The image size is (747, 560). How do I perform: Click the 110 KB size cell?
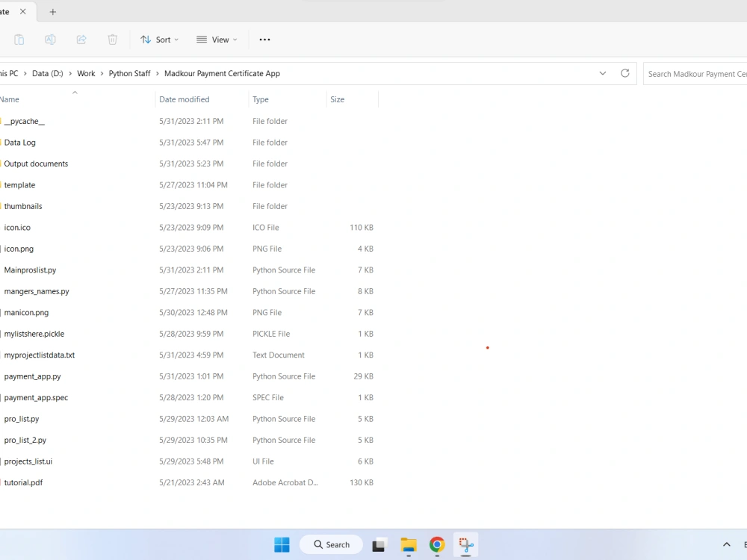362,228
